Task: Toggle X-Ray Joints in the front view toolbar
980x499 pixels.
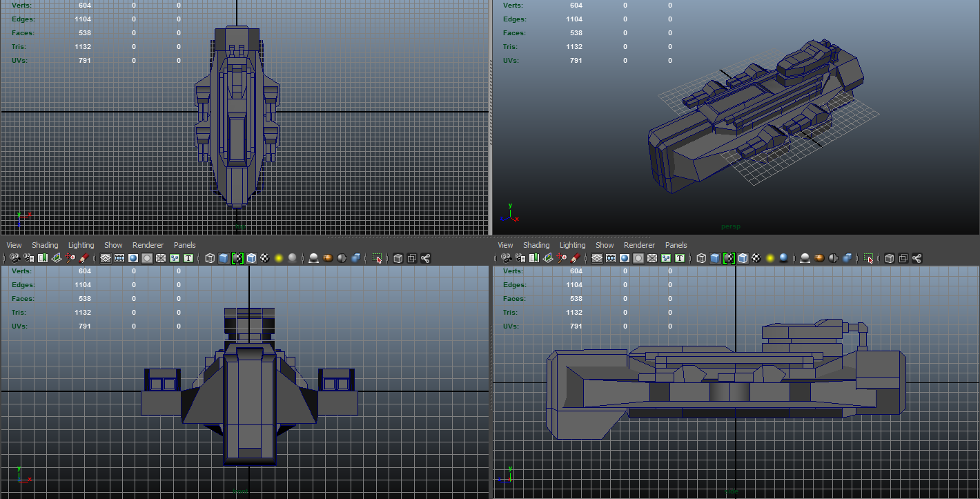Action: [426, 258]
